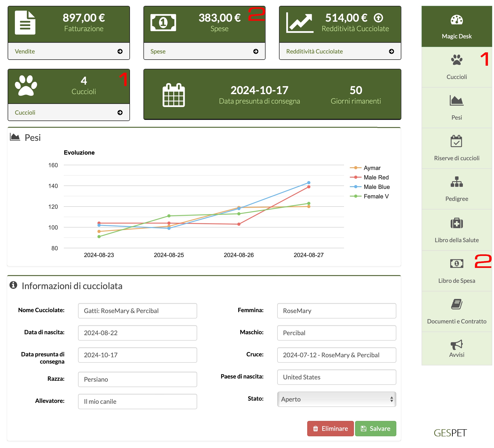Click the Pesi section area-chart icon
This screenshot has width=494, height=448.
point(15,137)
